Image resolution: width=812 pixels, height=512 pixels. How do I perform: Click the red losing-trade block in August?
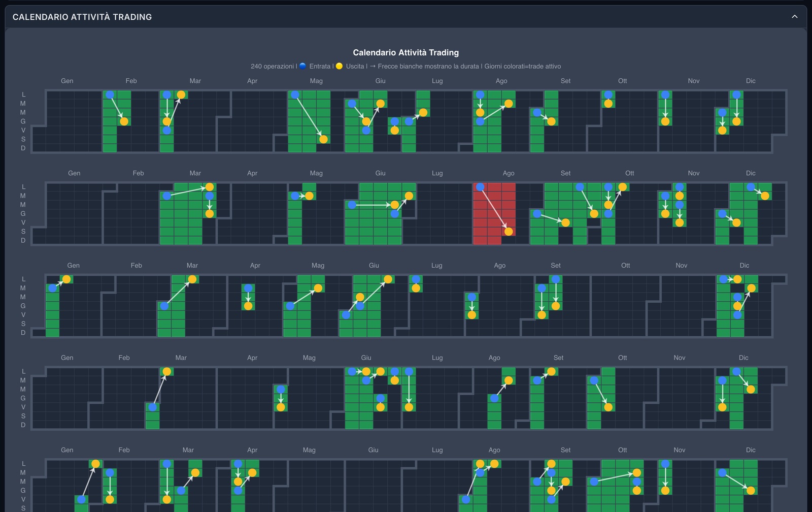click(x=494, y=214)
